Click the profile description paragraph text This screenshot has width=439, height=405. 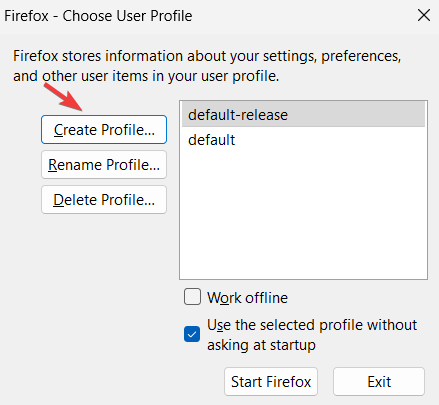pos(207,66)
